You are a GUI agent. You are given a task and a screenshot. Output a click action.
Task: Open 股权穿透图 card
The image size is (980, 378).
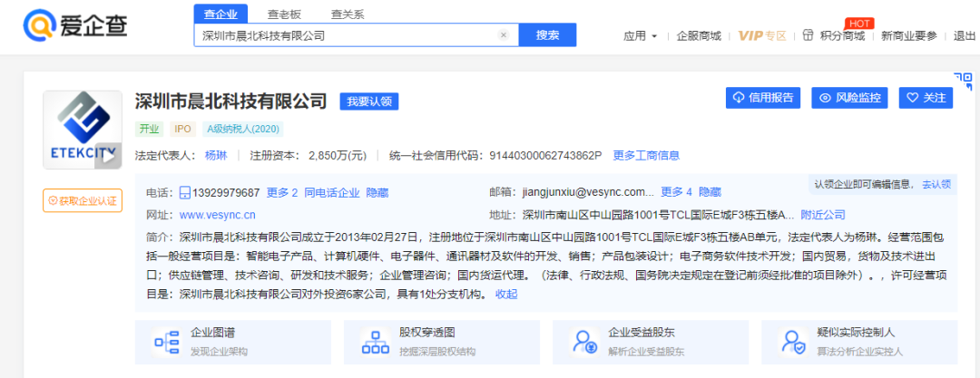(441, 343)
